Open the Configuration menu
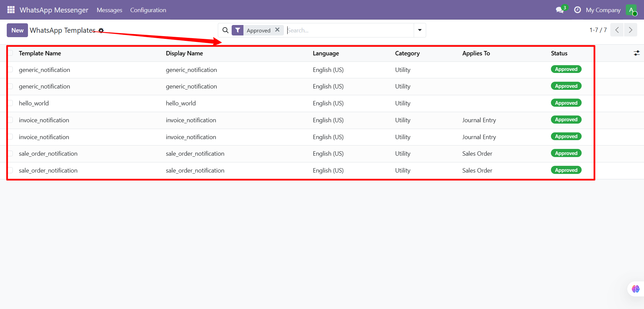The image size is (644, 309). point(148,10)
